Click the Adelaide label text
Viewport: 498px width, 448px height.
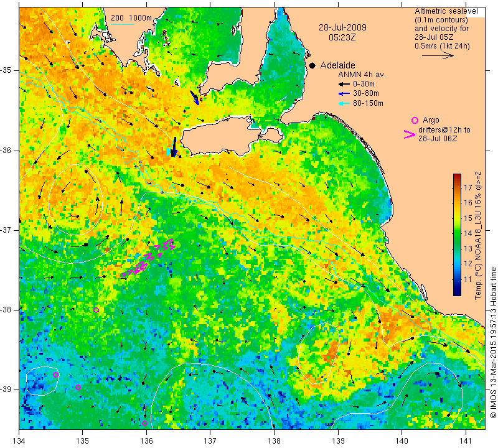click(x=337, y=65)
